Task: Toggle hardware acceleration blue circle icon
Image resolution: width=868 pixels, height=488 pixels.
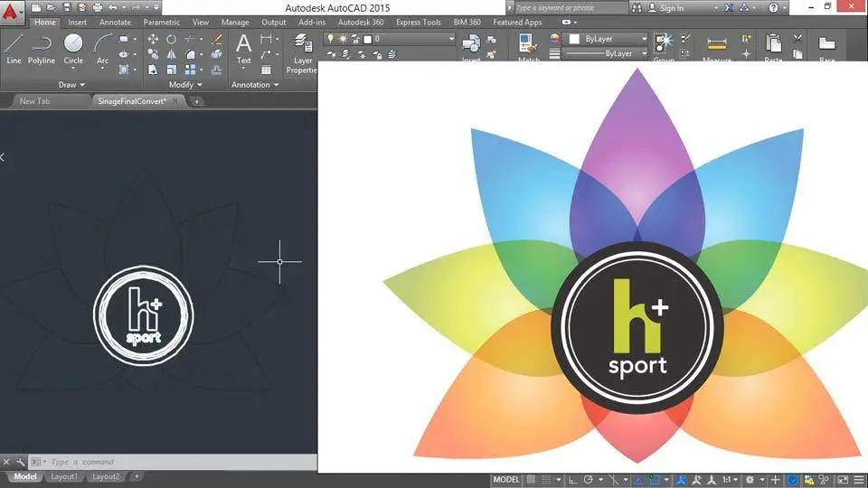Action: coord(792,480)
